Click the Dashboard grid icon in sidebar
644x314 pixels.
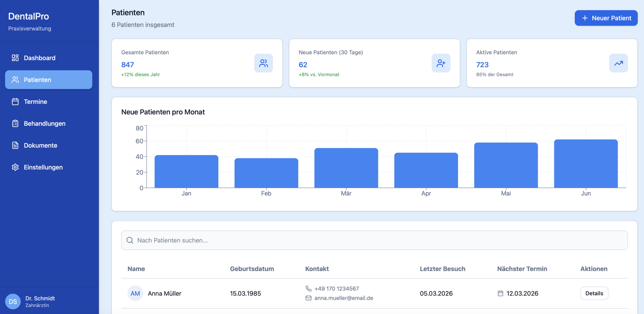(x=15, y=58)
